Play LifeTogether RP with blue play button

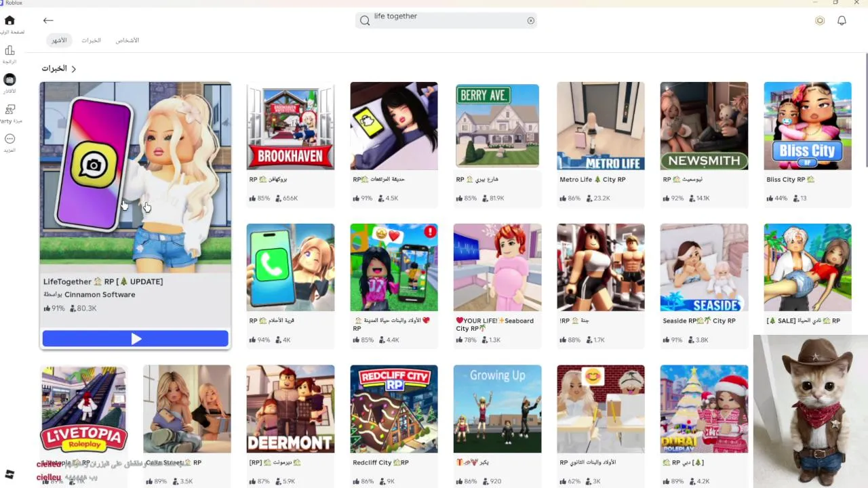136,339
